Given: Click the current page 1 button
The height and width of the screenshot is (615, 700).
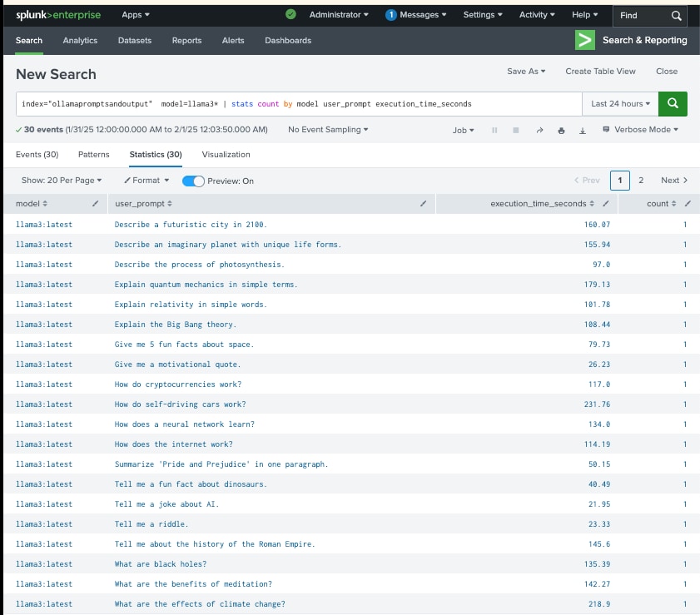Looking at the screenshot, I should [x=620, y=181].
